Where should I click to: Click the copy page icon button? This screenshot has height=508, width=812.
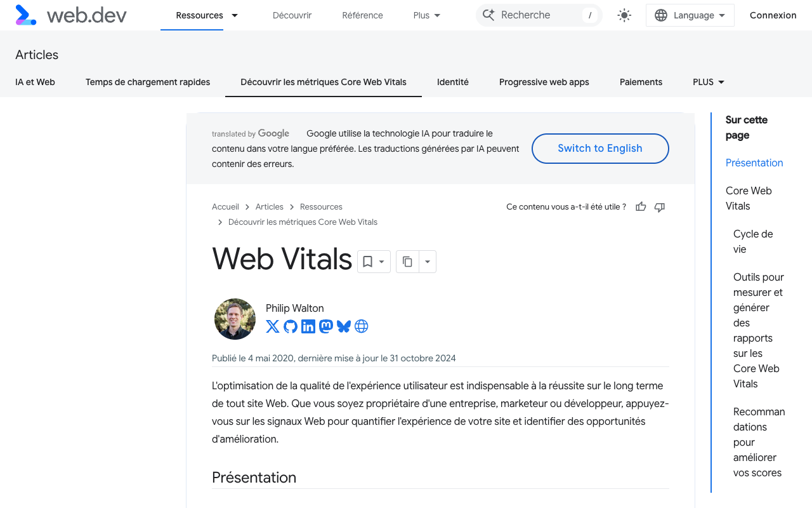click(407, 262)
